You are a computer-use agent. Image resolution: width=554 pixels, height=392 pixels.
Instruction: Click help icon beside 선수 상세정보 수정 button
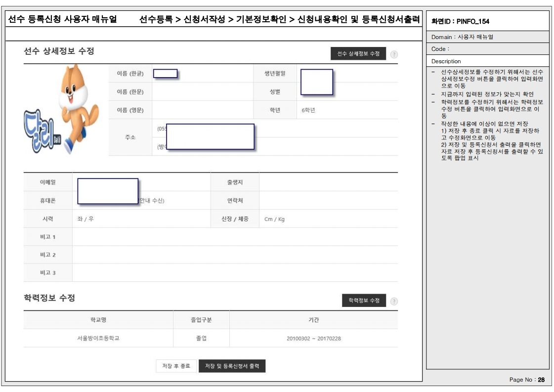pyautogui.click(x=394, y=54)
